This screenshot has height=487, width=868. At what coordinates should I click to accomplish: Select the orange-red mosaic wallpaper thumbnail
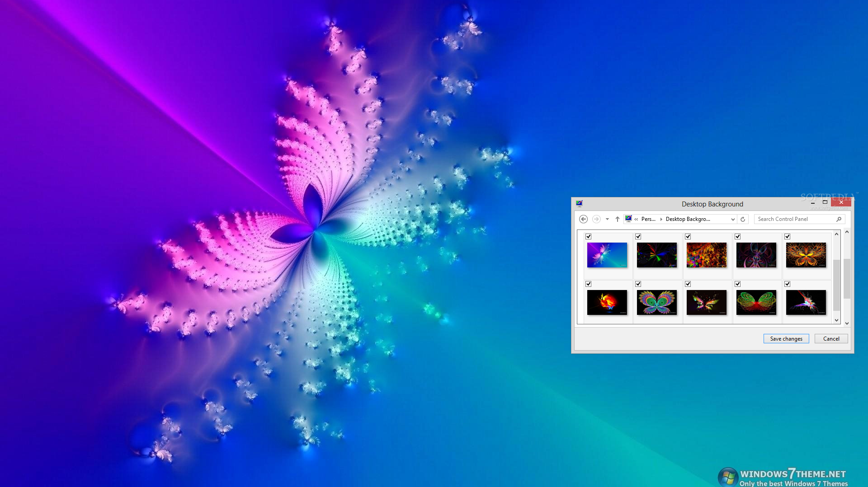tap(707, 255)
